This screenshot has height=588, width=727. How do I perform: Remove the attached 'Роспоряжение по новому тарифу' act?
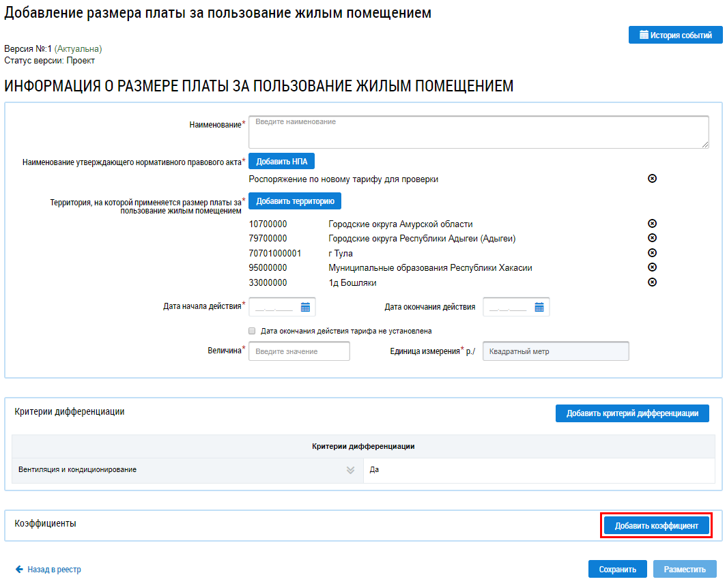652,179
